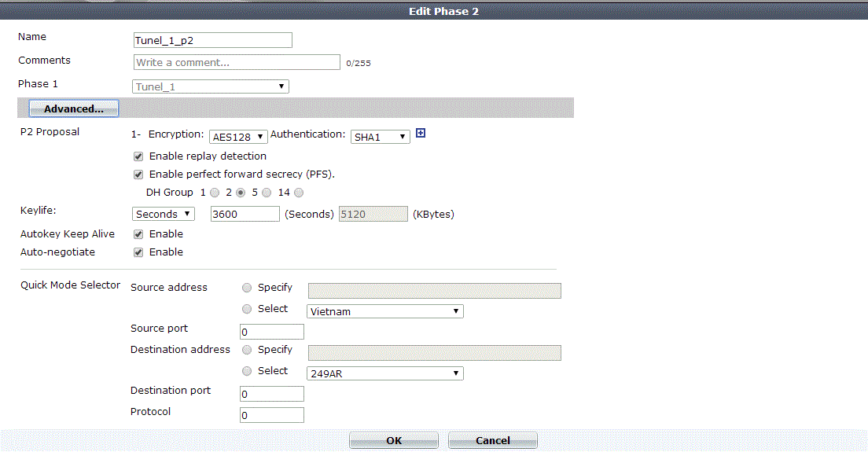This screenshot has height=452, width=868.
Task: Click the Name field Tunel_1_p2
Action: coord(213,40)
